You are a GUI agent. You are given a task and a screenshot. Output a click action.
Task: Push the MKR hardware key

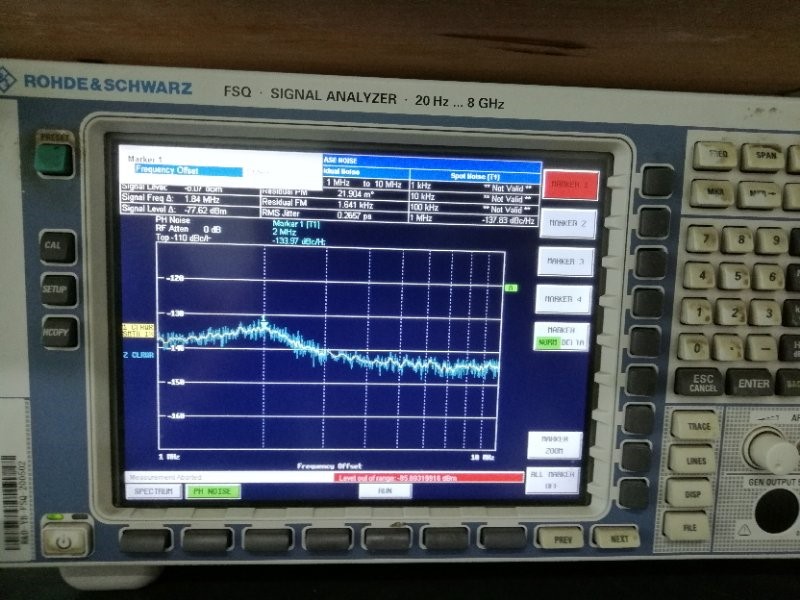pyautogui.click(x=713, y=192)
